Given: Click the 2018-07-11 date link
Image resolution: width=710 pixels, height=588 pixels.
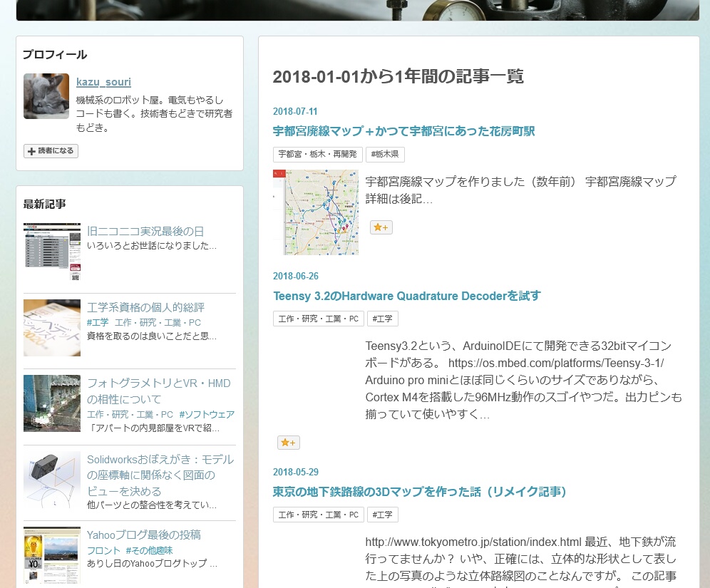Looking at the screenshot, I should (295, 111).
